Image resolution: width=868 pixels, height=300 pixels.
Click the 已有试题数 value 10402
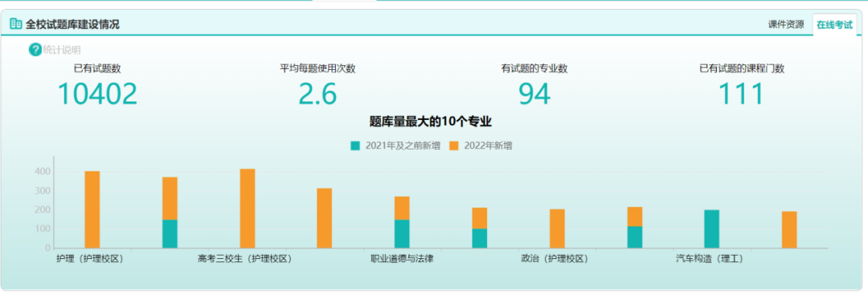97,94
